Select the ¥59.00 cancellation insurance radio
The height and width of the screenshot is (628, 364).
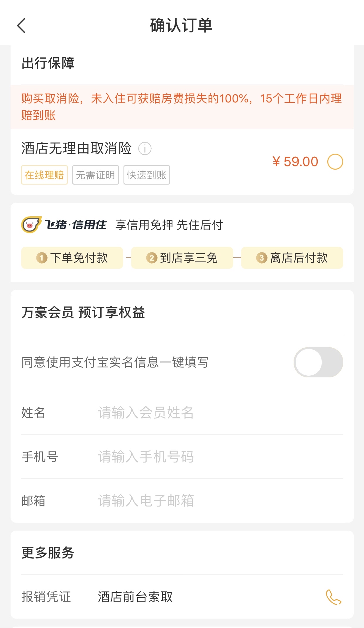pyautogui.click(x=335, y=162)
